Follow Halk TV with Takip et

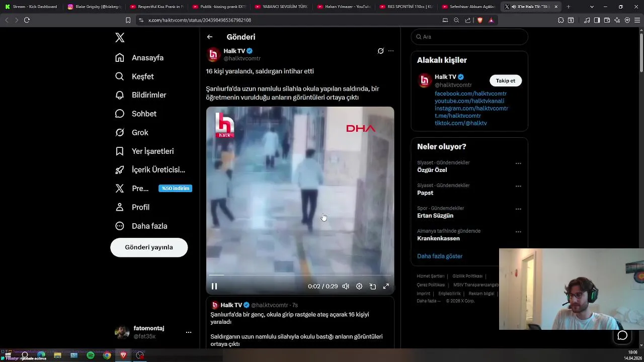[506, 80]
